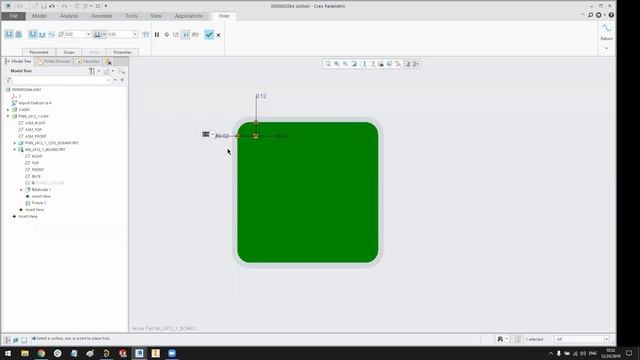This screenshot has width=640, height=360.
Task: Click the Windows Start button
Action: (x=8, y=353)
